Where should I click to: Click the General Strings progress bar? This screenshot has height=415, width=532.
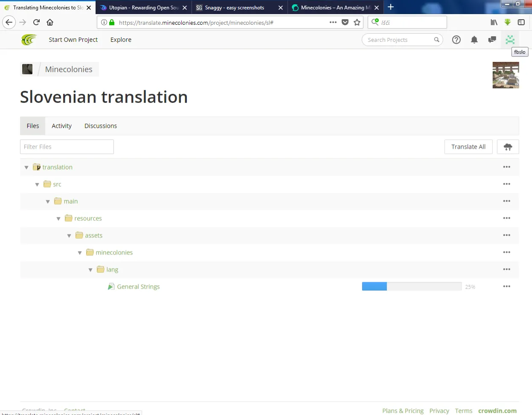coord(411,286)
